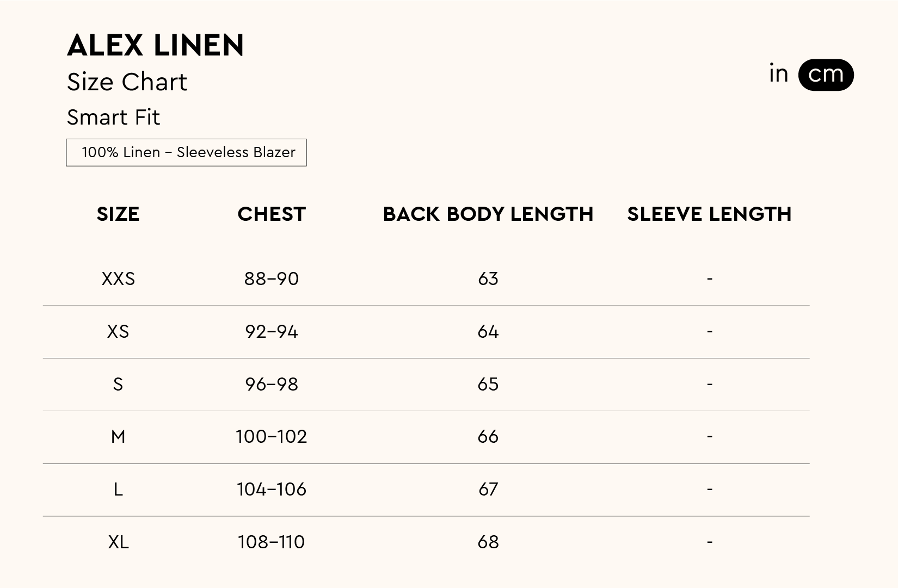Click the 100–102 chest value

coord(272,437)
